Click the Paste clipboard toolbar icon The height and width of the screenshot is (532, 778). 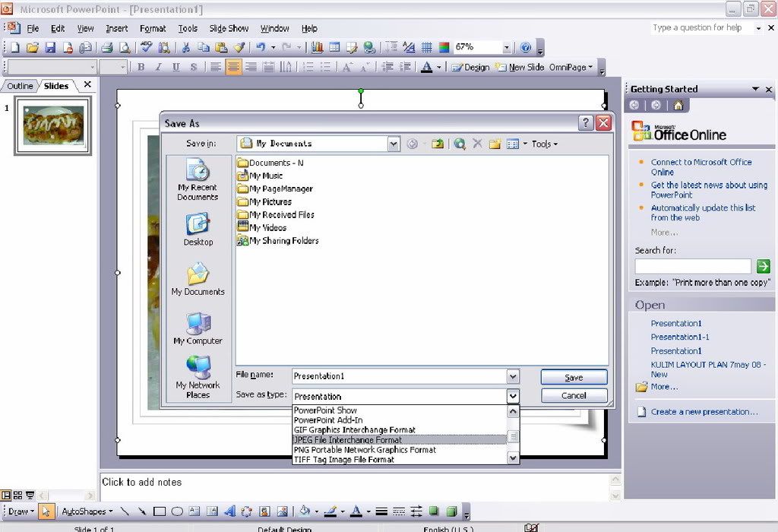coord(221,48)
